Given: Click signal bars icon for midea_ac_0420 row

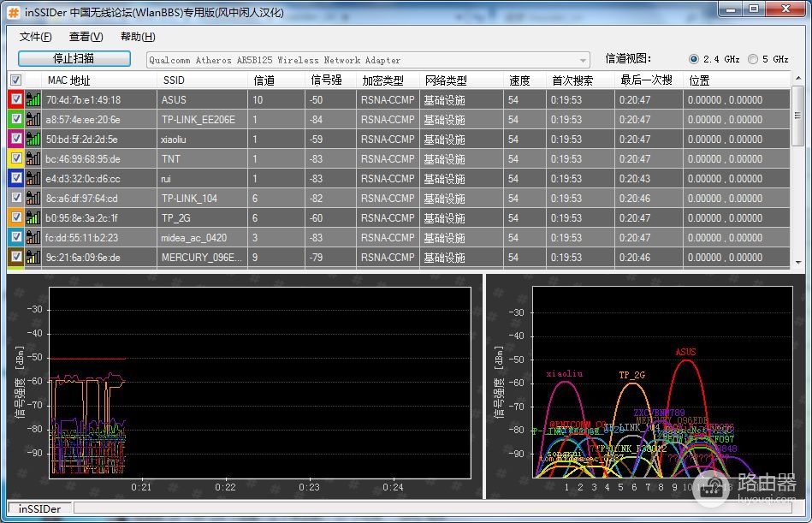Looking at the screenshot, I should point(33,237).
